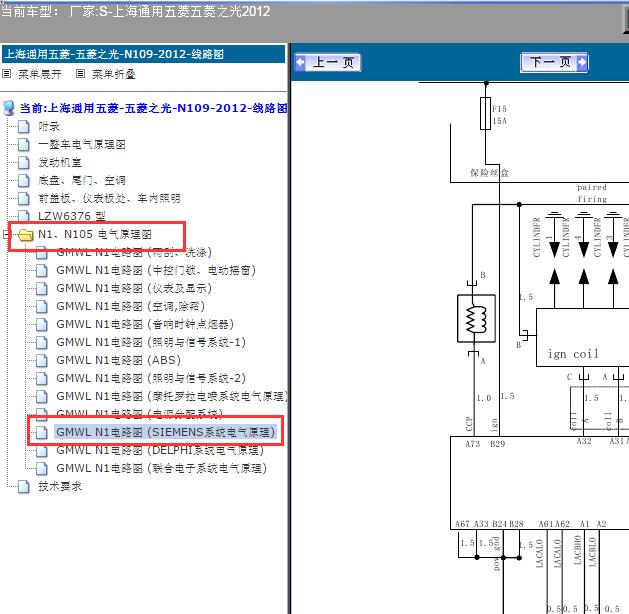
Task: Open the root node 当前:上海通用五菱-五菱之光-N109-2012-线路图
Action: coord(154,108)
